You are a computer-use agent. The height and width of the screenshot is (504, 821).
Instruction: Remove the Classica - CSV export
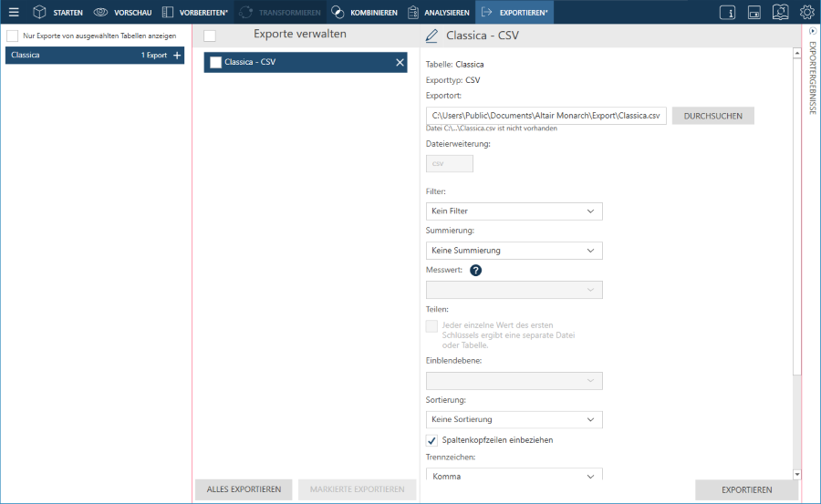point(399,62)
